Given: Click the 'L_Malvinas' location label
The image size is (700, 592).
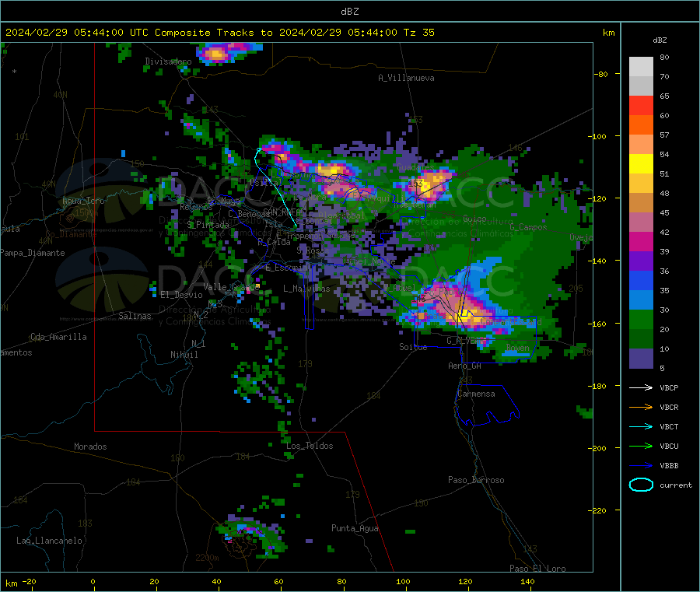Looking at the screenshot, I should [x=306, y=289].
